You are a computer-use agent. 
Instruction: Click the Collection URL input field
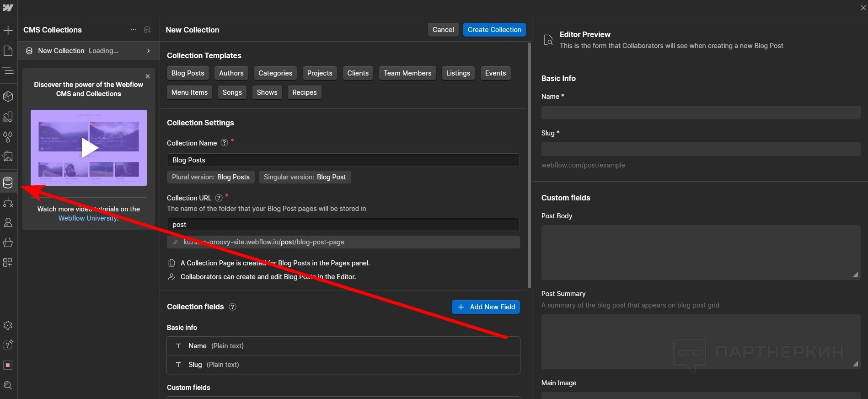tap(343, 225)
